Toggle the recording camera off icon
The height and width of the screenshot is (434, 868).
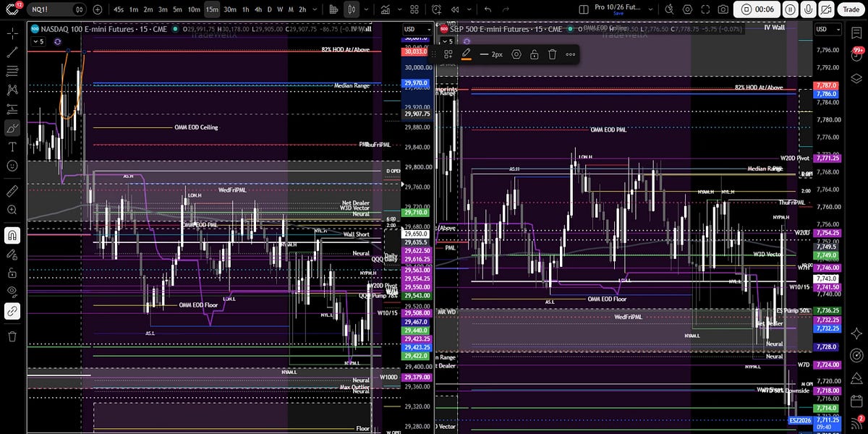point(826,9)
